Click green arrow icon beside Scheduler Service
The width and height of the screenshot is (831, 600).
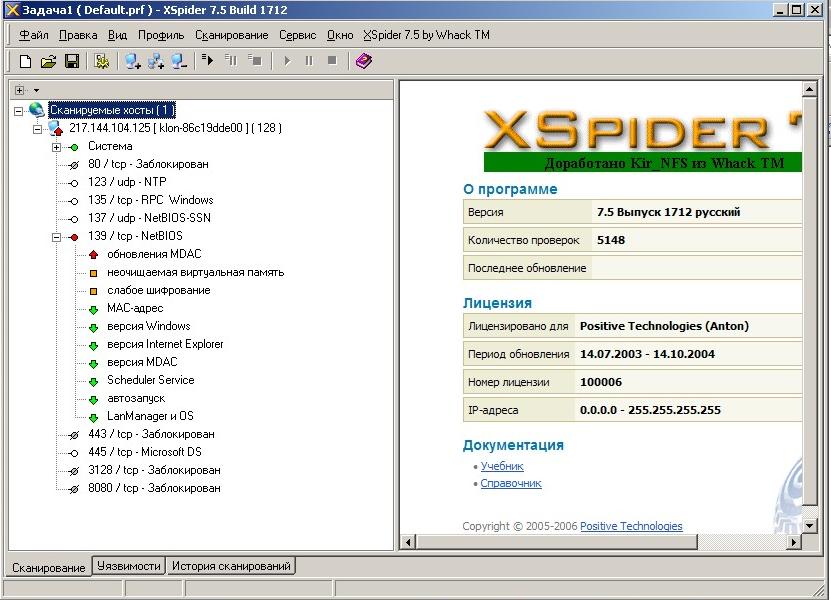[x=94, y=382]
